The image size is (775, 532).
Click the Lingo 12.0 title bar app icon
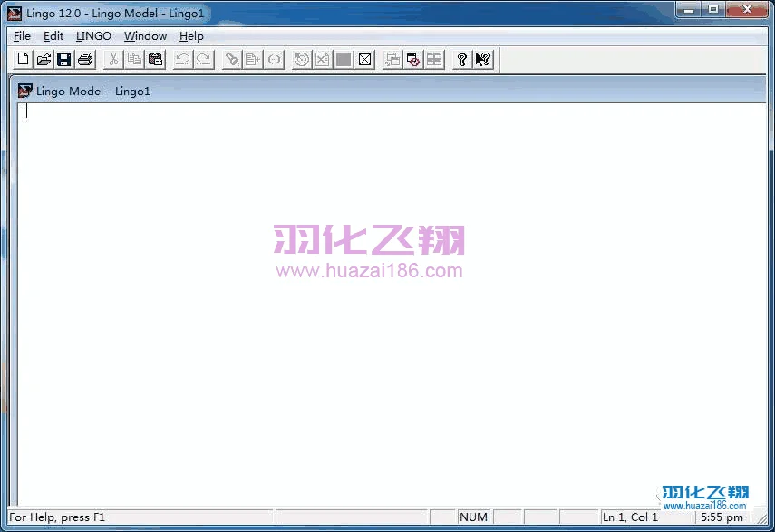15,14
